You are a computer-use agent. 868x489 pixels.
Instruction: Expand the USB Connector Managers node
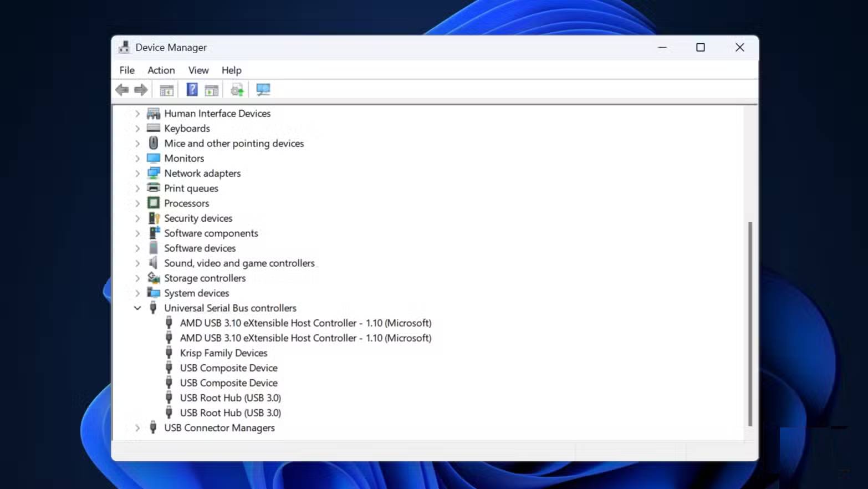click(137, 428)
